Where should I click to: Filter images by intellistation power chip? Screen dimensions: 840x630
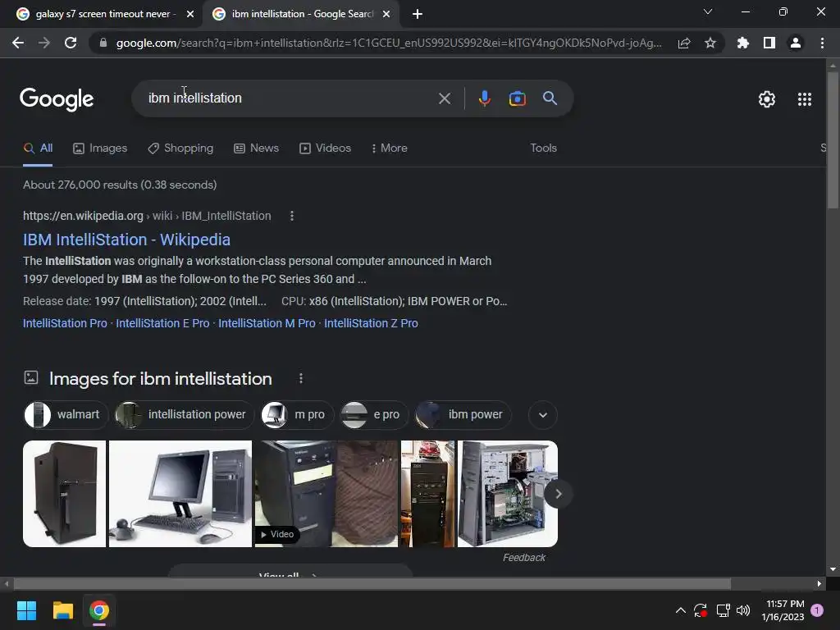tap(184, 414)
